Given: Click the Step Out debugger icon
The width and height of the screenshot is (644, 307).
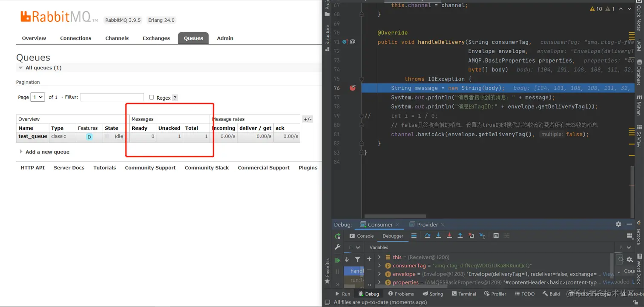Looking at the screenshot, I should [x=460, y=235].
